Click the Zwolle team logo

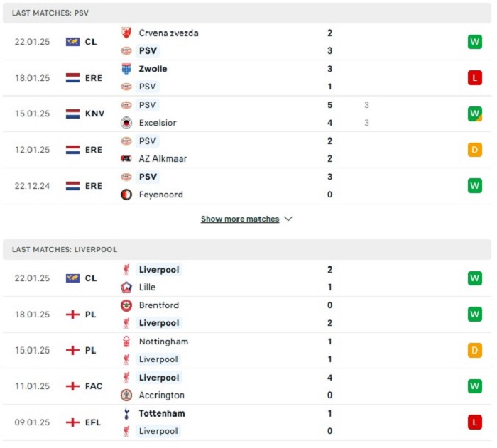pos(126,69)
